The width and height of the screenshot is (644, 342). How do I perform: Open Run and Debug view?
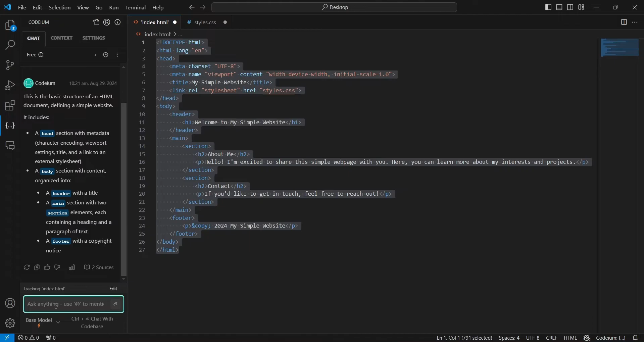(x=10, y=86)
